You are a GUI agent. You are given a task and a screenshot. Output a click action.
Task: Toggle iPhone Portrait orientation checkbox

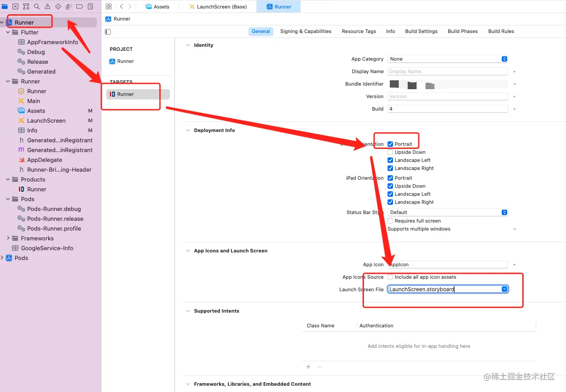click(390, 144)
